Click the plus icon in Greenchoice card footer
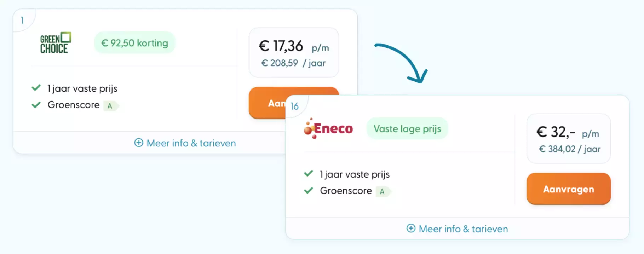Image resolution: width=644 pixels, height=254 pixels. click(139, 143)
